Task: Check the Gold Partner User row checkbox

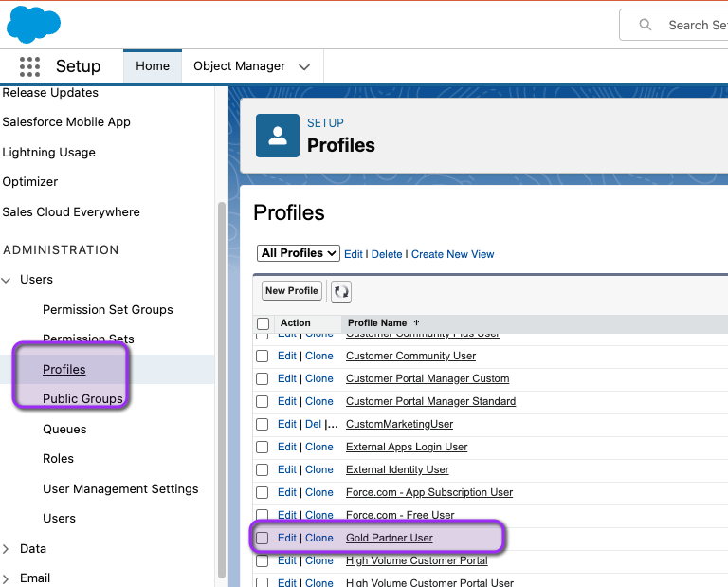Action: coord(263,539)
